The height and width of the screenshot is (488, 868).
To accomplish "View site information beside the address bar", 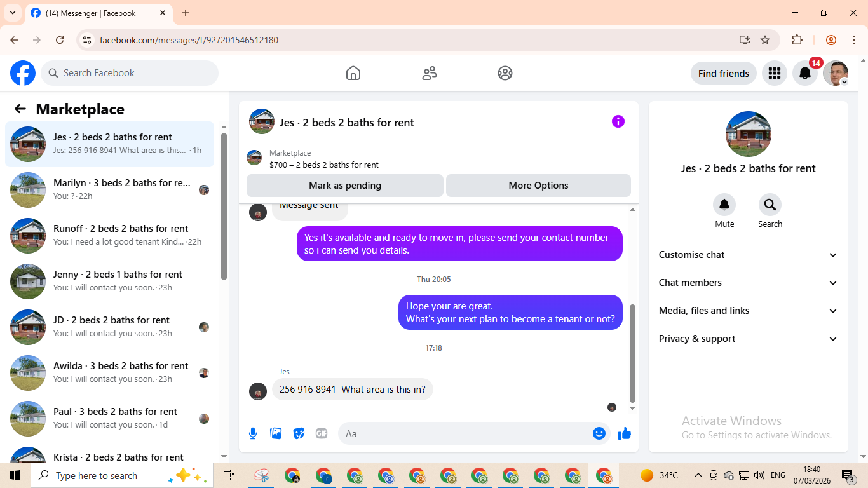I will (x=88, y=40).
